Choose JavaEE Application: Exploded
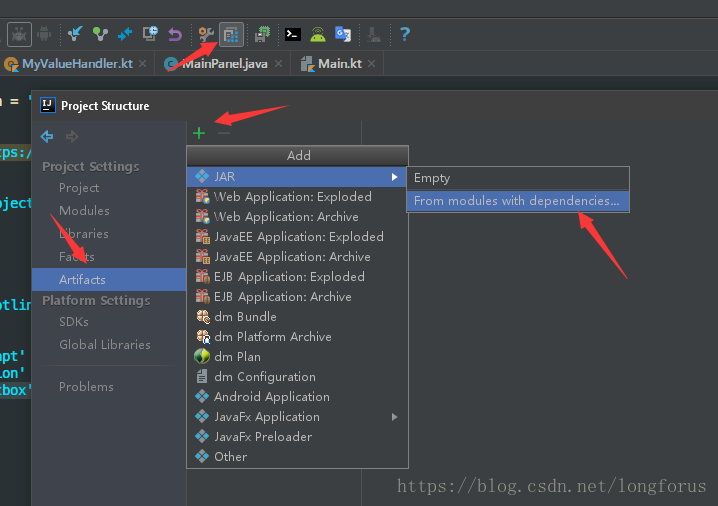The height and width of the screenshot is (506, 718). pyautogui.click(x=297, y=237)
